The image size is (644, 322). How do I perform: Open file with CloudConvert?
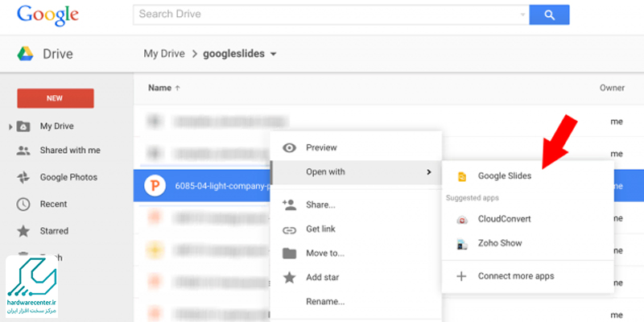click(x=505, y=219)
